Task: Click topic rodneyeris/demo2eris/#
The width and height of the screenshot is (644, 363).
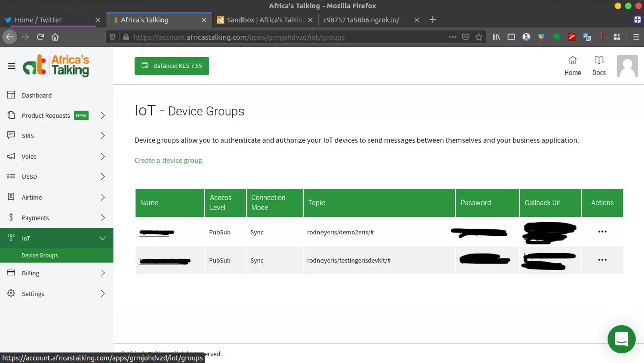Action: click(341, 232)
